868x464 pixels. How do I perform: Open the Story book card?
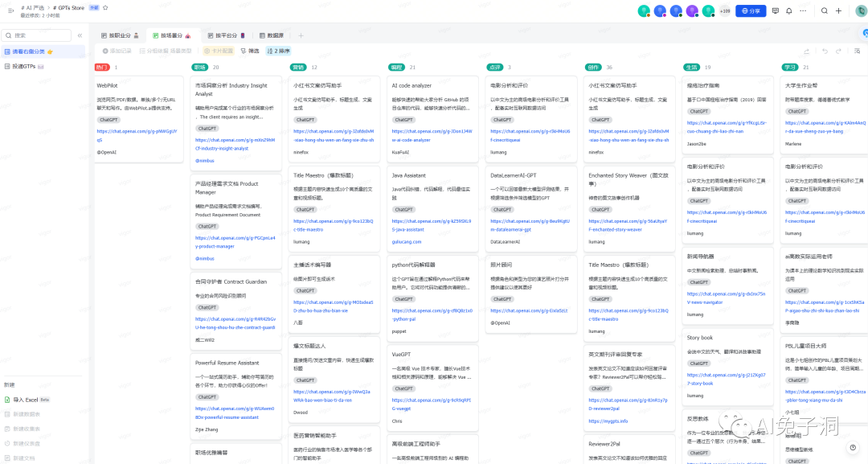(x=727, y=367)
